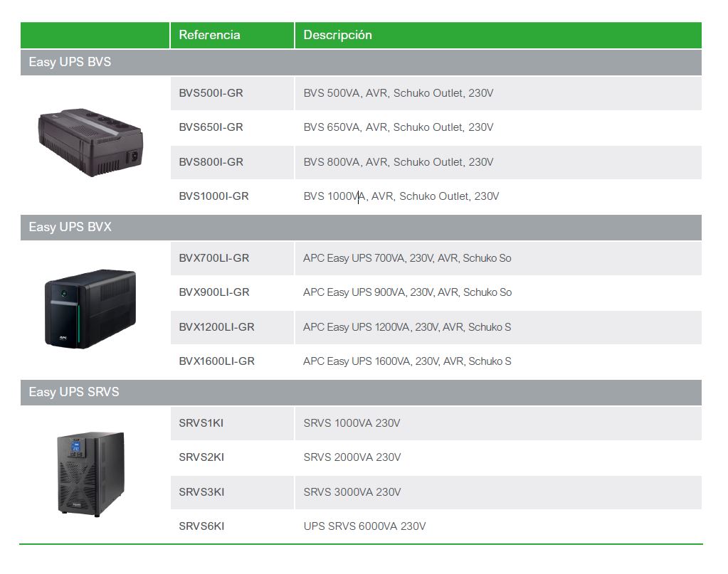728x574 pixels.
Task: Select reference SRVS1KI
Action: coord(201,424)
